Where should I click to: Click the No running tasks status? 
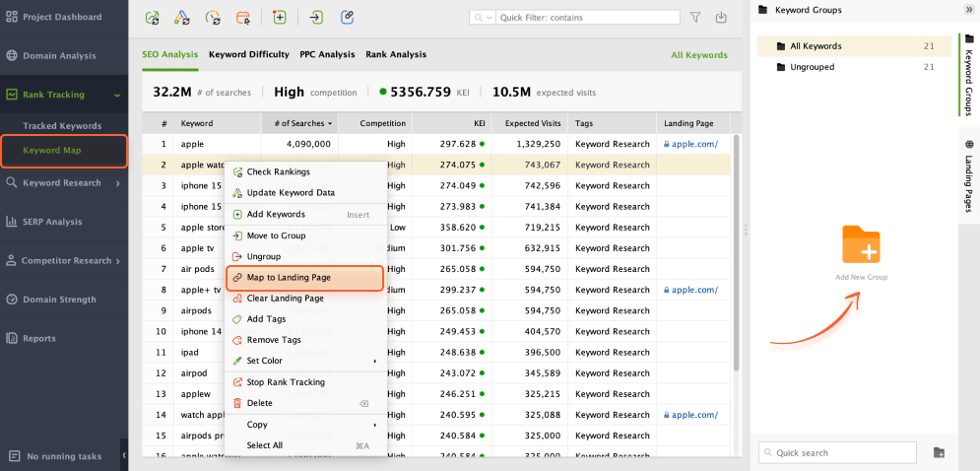[x=57, y=456]
